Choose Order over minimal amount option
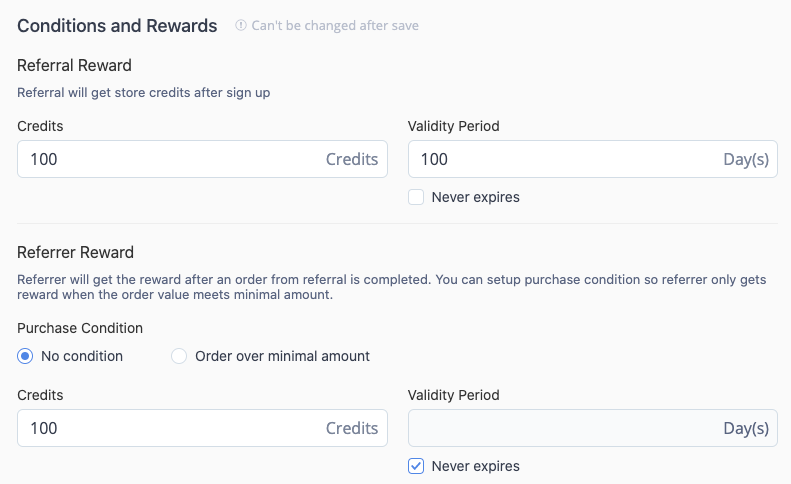 tap(179, 356)
